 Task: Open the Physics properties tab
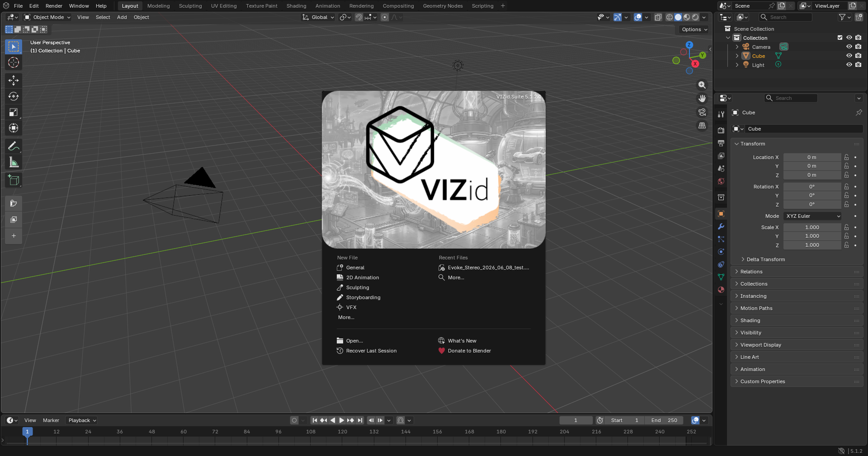[x=721, y=252]
